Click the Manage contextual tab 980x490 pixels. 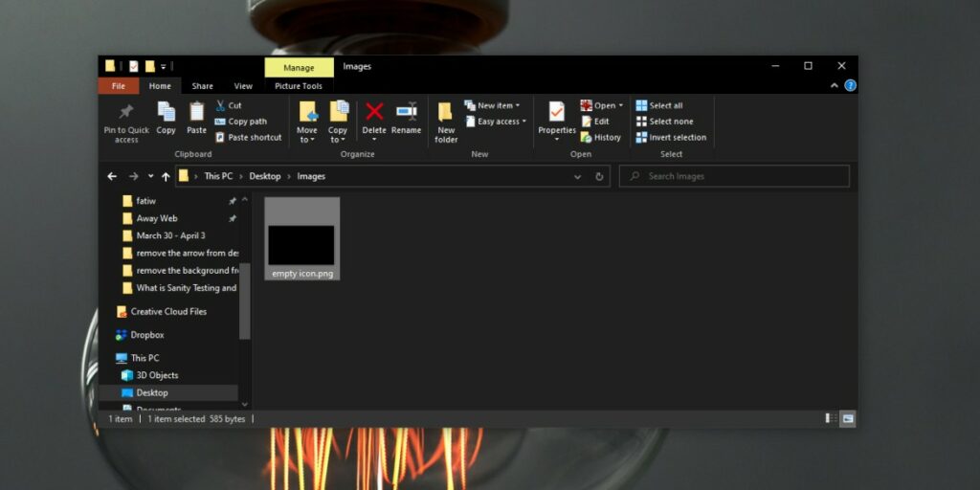coord(299,68)
